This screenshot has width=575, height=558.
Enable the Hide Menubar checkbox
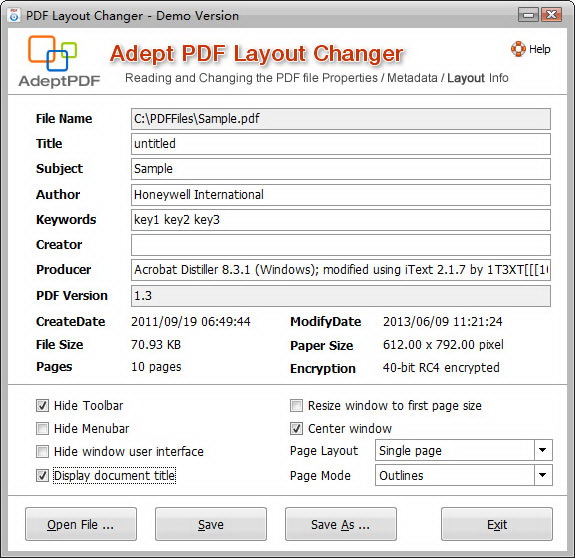(43, 428)
